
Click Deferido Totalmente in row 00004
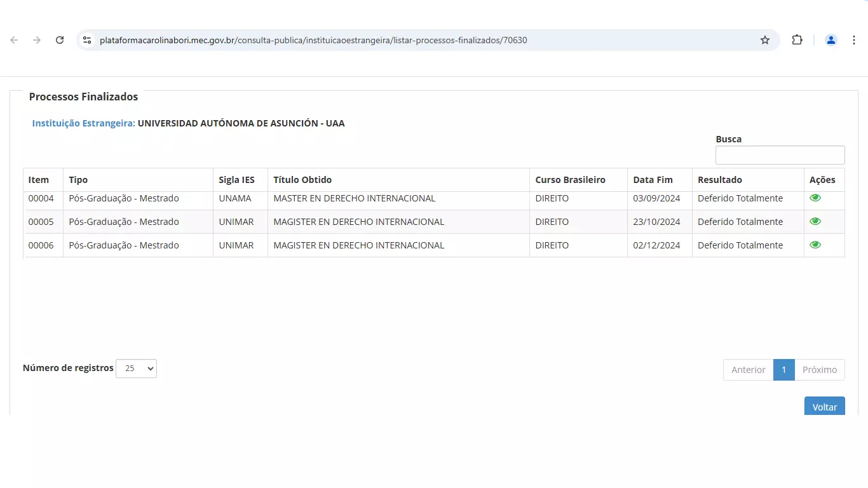(740, 198)
